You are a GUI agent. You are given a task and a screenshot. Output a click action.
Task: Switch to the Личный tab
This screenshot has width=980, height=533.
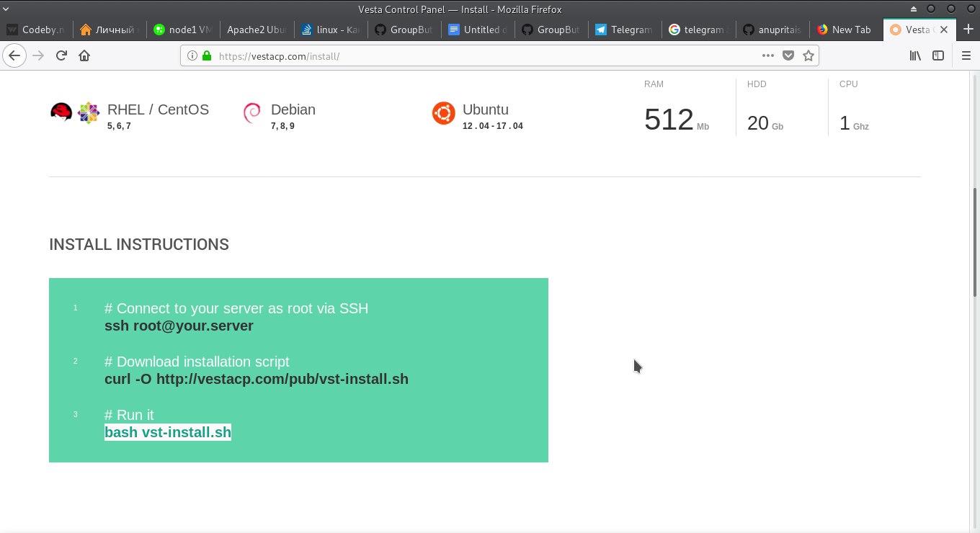tap(110, 30)
